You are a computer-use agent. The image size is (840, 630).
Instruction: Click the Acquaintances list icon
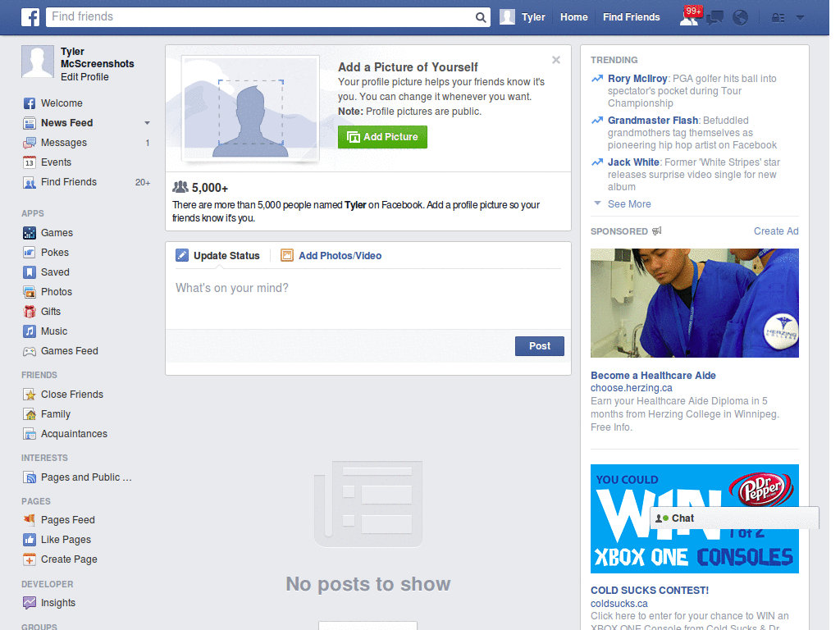click(x=30, y=434)
